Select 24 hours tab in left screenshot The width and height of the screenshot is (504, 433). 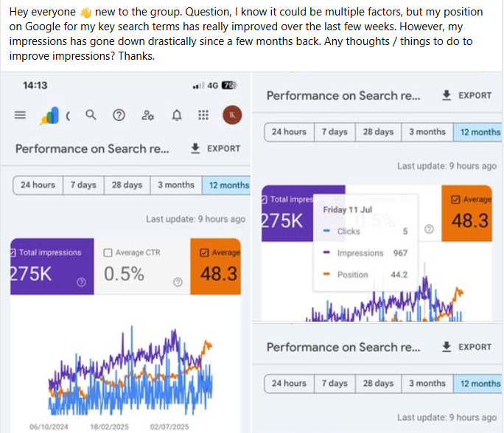(x=38, y=184)
